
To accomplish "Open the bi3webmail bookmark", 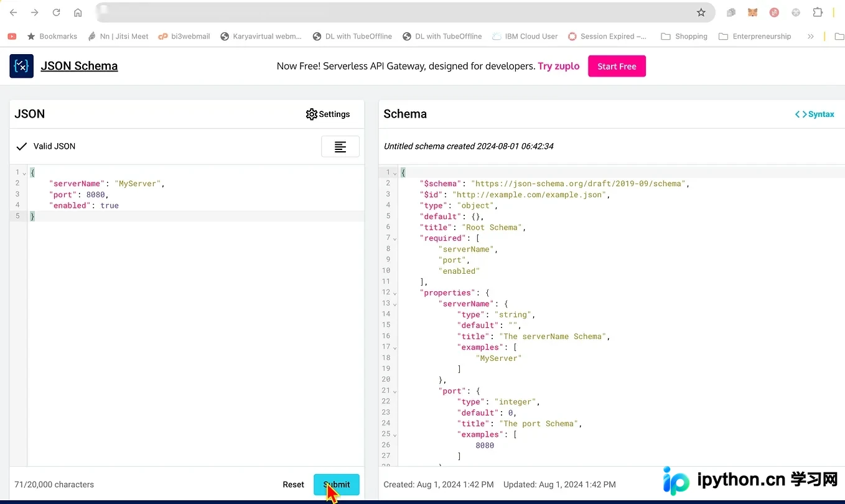I will click(184, 37).
